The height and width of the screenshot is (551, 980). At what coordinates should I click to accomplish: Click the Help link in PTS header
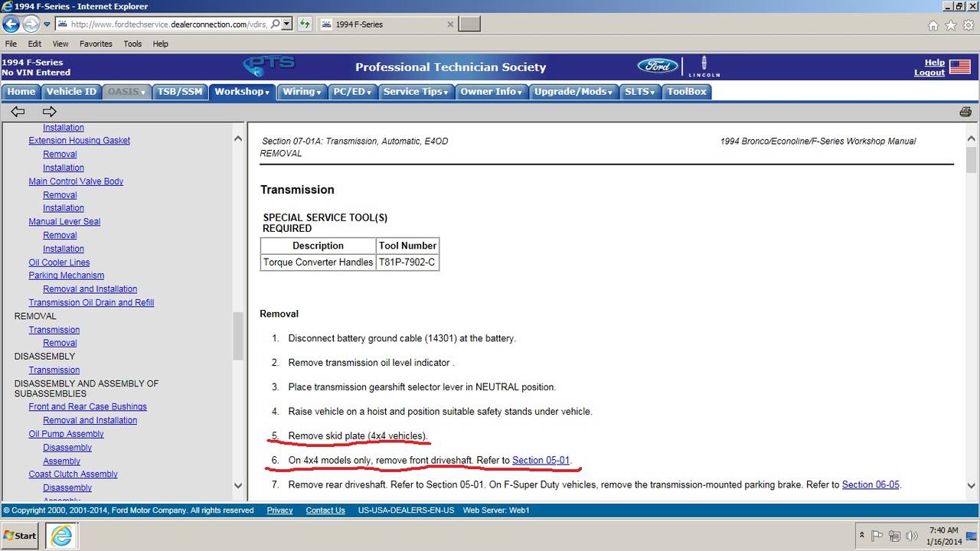[x=934, y=63]
